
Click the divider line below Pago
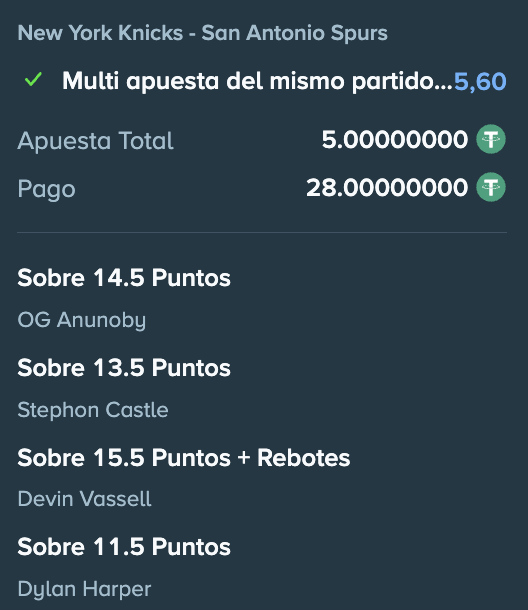click(262, 233)
